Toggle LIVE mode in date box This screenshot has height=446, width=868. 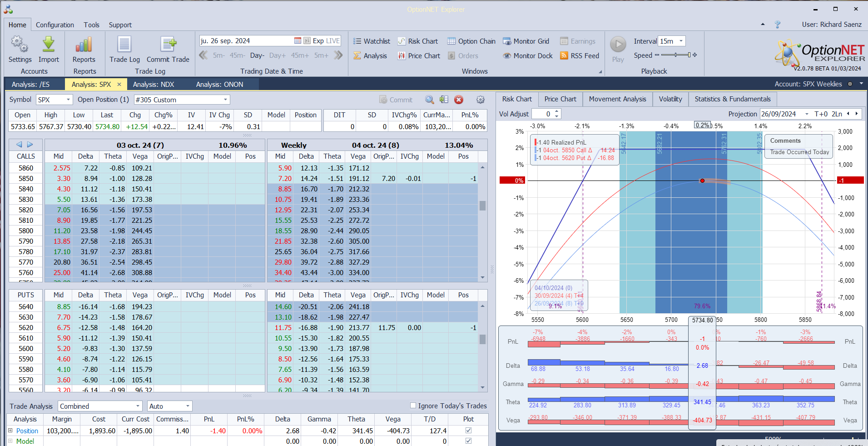(x=333, y=40)
